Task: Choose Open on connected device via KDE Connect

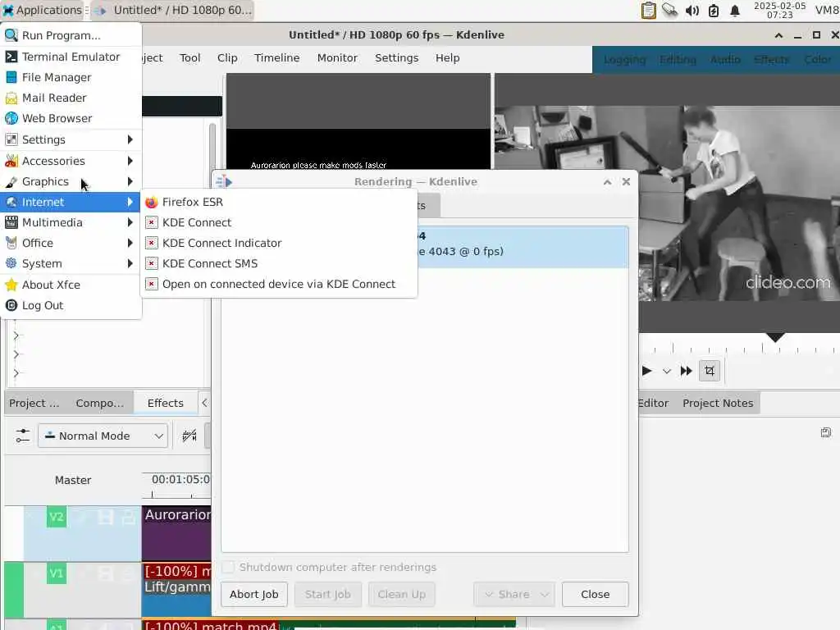Action: (x=279, y=284)
